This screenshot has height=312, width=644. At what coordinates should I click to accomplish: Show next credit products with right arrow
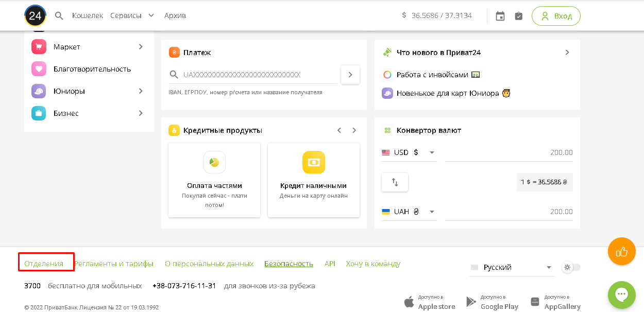[x=354, y=130]
